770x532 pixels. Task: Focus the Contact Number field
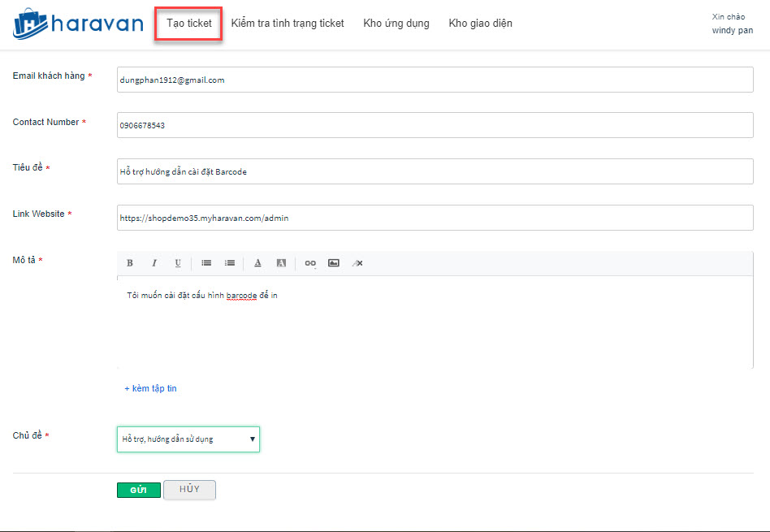435,125
